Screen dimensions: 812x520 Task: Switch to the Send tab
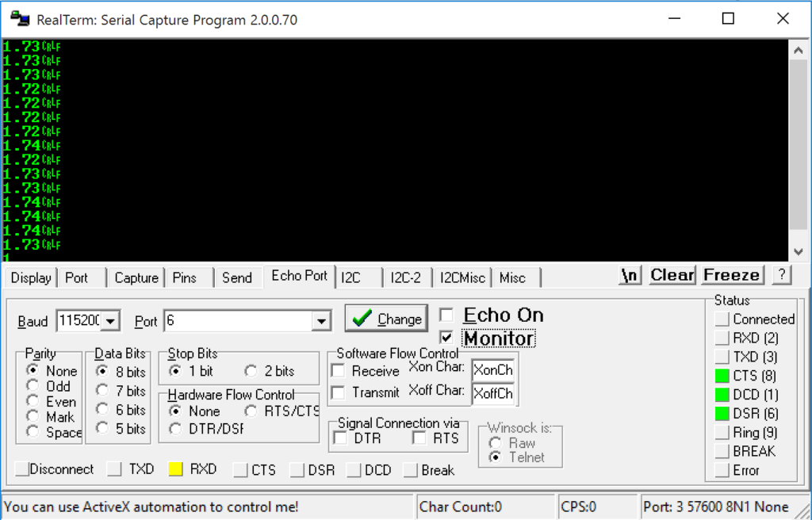click(x=237, y=277)
